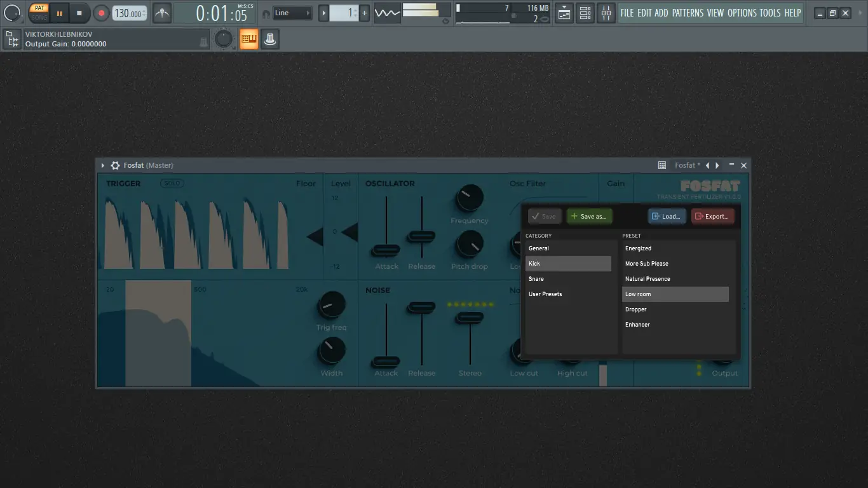Open the PATTERNS menu
The width and height of the screenshot is (868, 488).
pos(688,13)
